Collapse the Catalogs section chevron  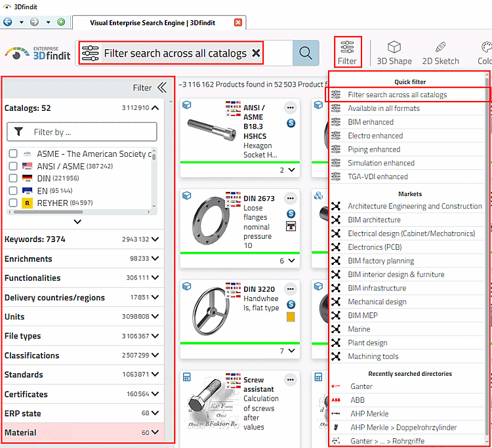point(155,108)
